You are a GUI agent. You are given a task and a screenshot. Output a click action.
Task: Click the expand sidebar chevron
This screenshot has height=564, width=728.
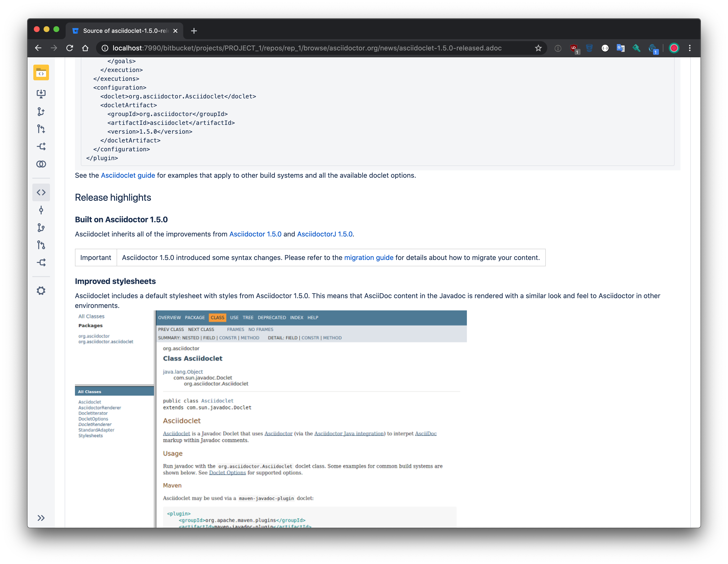pos(40,518)
